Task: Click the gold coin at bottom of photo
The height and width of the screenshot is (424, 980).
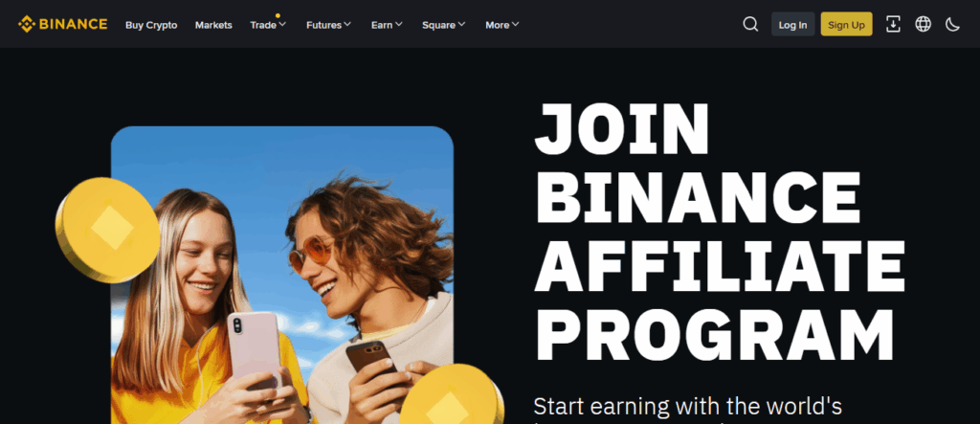Action: (x=452, y=395)
